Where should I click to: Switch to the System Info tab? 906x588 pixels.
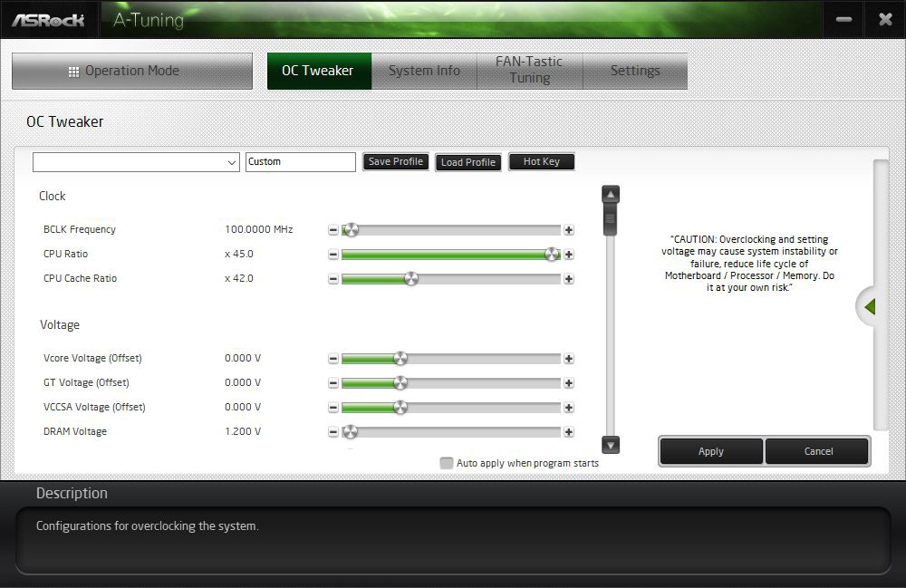point(424,71)
